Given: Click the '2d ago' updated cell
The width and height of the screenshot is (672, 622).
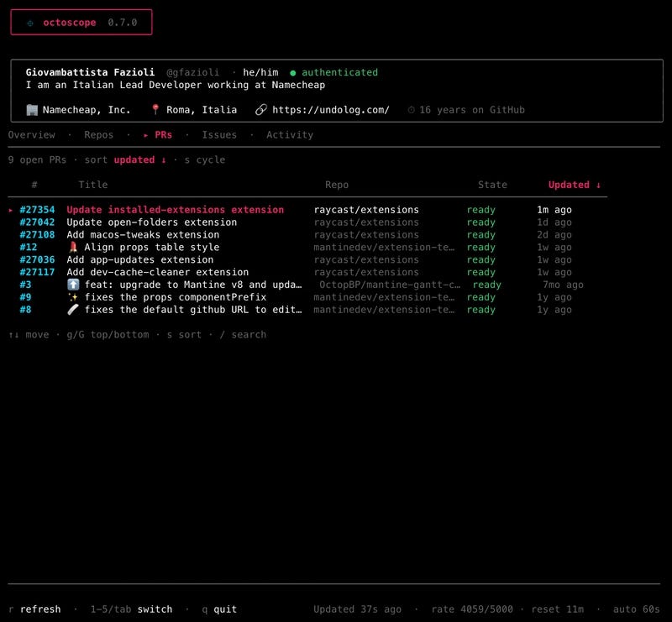Looking at the screenshot, I should (554, 235).
